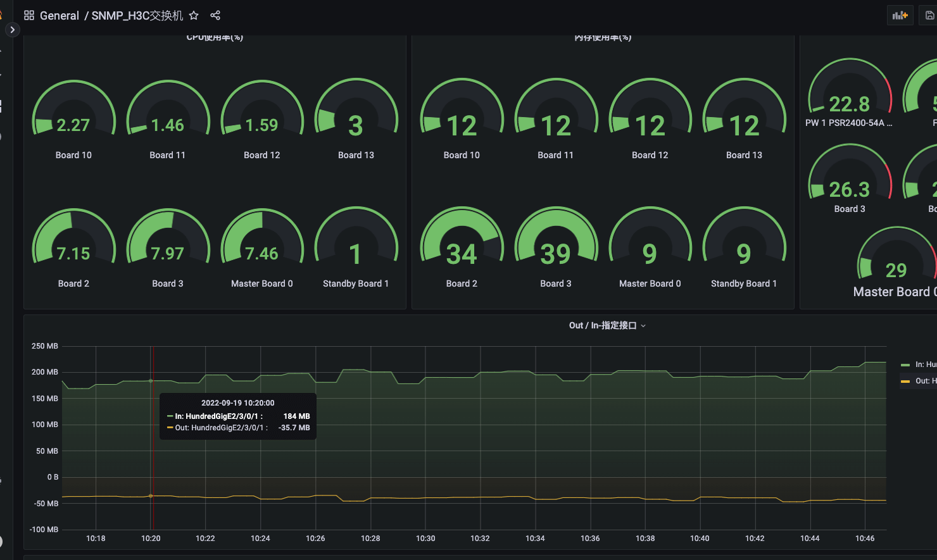Click the 10:20 time axis label
This screenshot has height=560, width=937.
[x=151, y=538]
